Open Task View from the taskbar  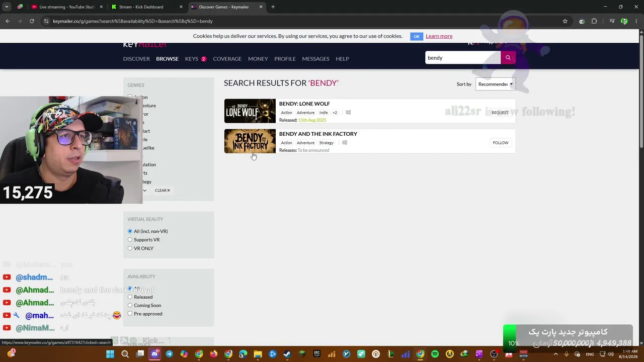140,354
